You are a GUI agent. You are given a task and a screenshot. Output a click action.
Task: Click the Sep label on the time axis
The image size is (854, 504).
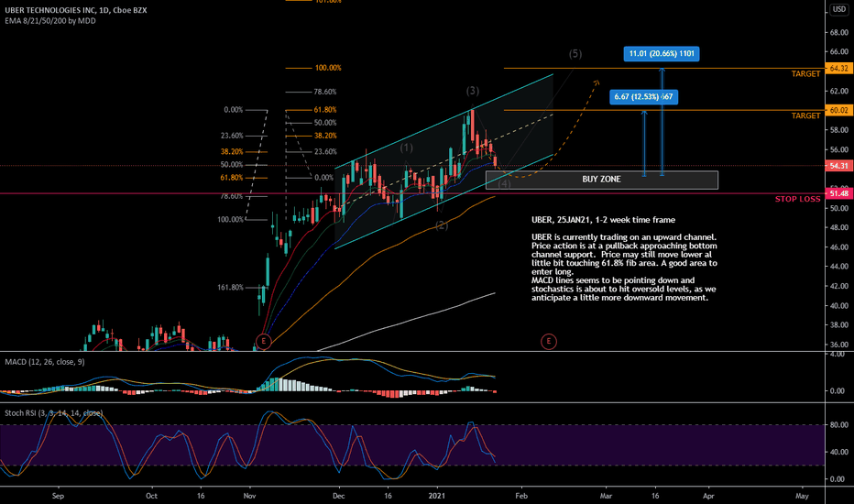pos(58,496)
